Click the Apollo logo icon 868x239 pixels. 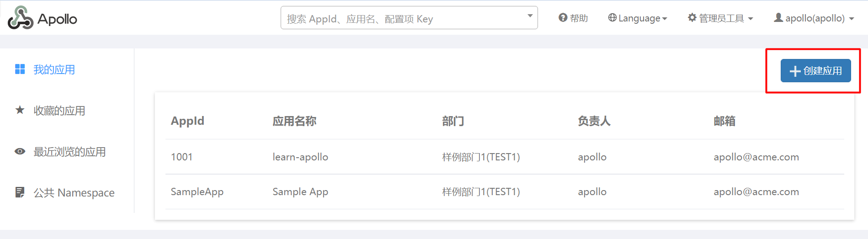tap(21, 18)
